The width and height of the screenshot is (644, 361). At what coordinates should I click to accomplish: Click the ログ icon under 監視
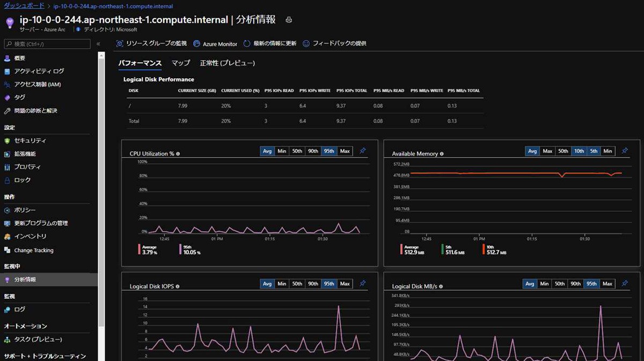click(x=8, y=310)
